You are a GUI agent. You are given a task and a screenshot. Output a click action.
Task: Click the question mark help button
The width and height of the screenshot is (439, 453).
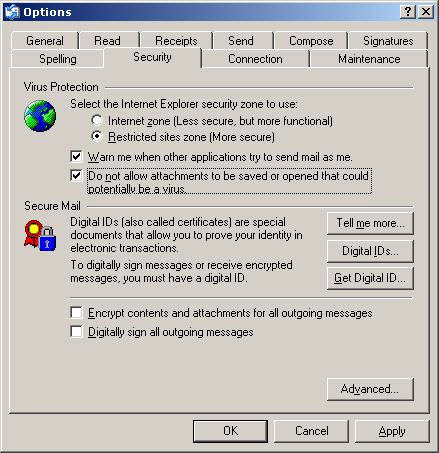pyautogui.click(x=408, y=12)
